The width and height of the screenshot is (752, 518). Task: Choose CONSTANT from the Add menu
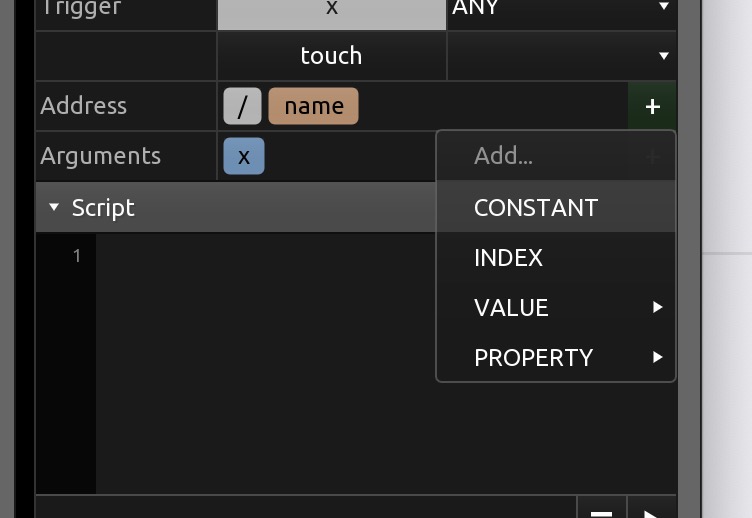tap(536, 207)
